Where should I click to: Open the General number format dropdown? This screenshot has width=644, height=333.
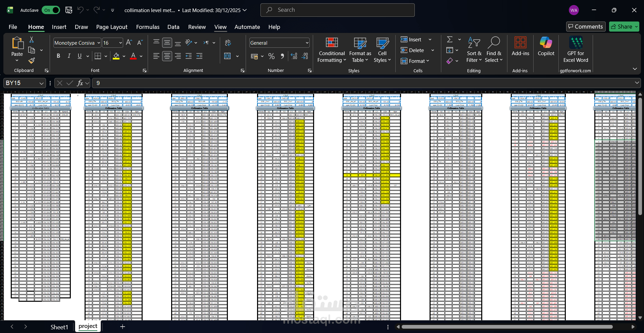pyautogui.click(x=307, y=43)
